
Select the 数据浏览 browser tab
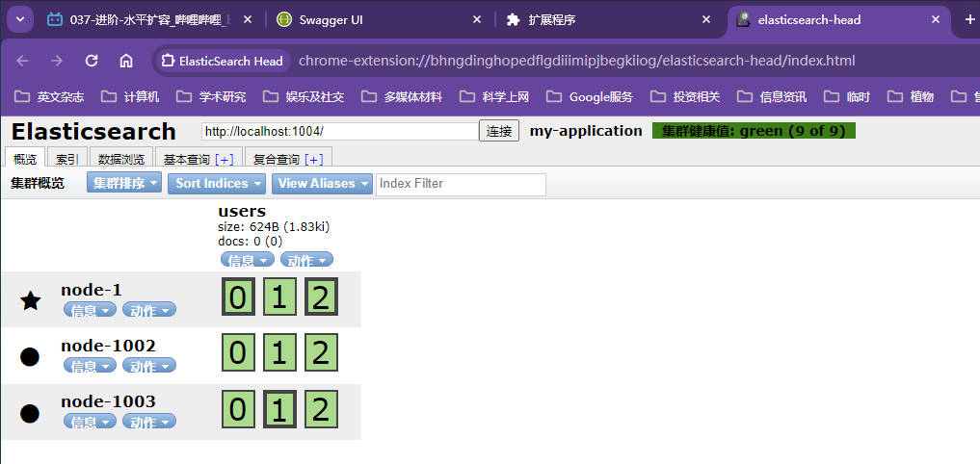(121, 159)
